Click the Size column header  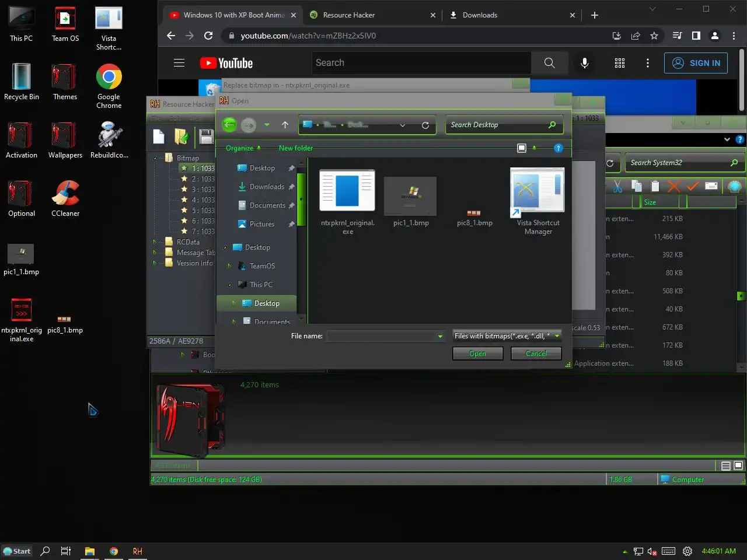[x=660, y=202]
